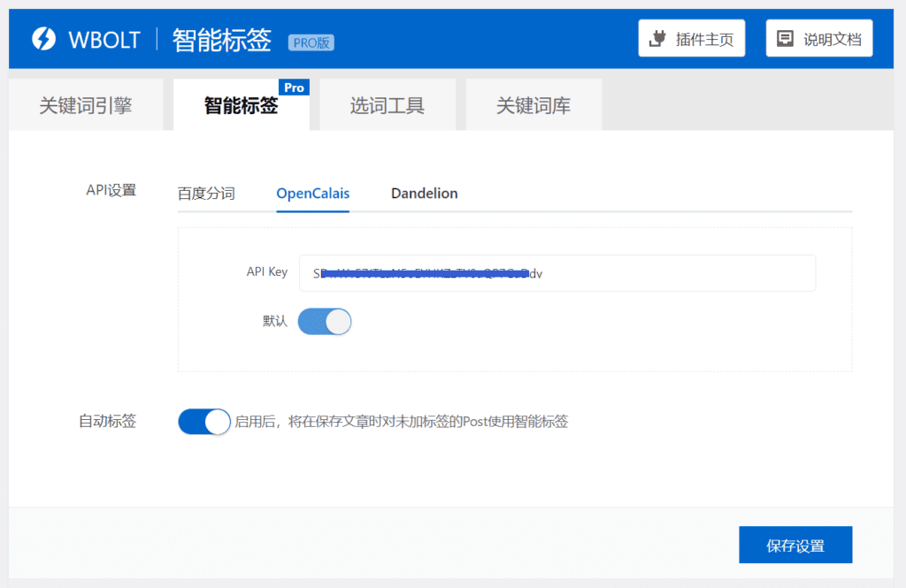
Task: Click the PRO版 badge beside the page title
Action: coord(311,42)
